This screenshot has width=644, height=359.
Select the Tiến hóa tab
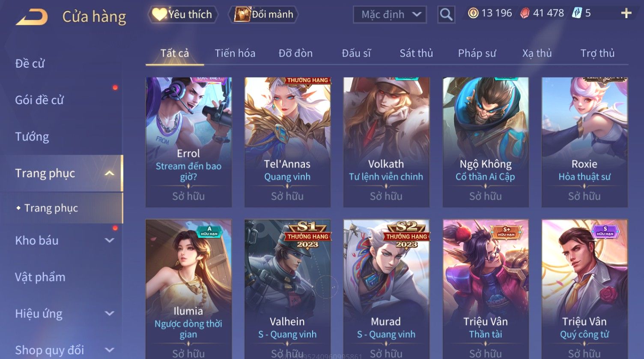point(235,53)
